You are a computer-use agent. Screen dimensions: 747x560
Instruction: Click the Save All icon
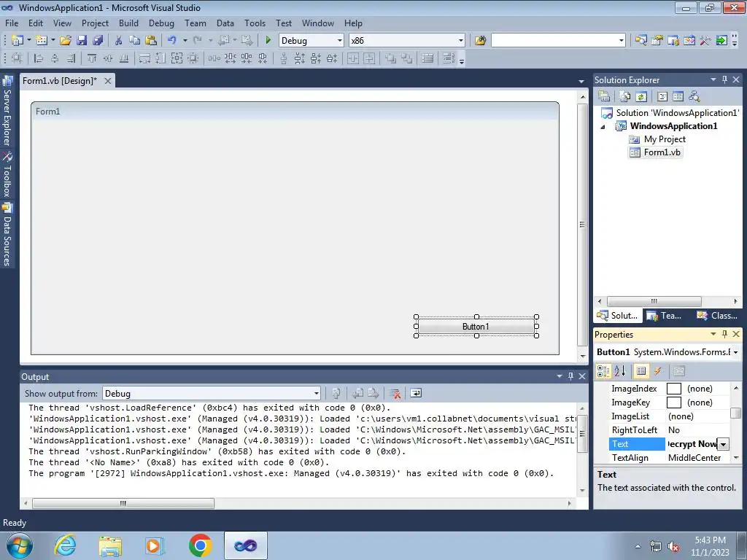pyautogui.click(x=98, y=41)
